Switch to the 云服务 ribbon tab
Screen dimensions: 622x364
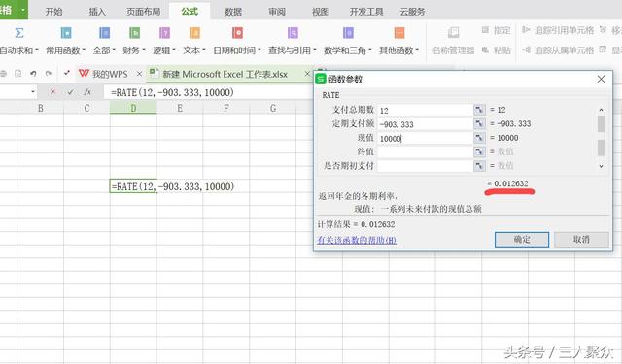pyautogui.click(x=412, y=12)
